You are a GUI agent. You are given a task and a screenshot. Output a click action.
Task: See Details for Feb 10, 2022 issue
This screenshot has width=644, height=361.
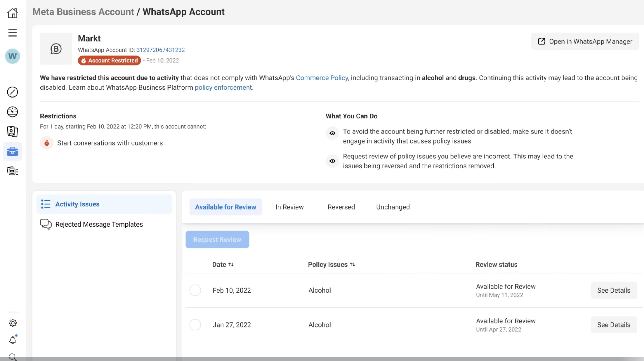pos(614,290)
